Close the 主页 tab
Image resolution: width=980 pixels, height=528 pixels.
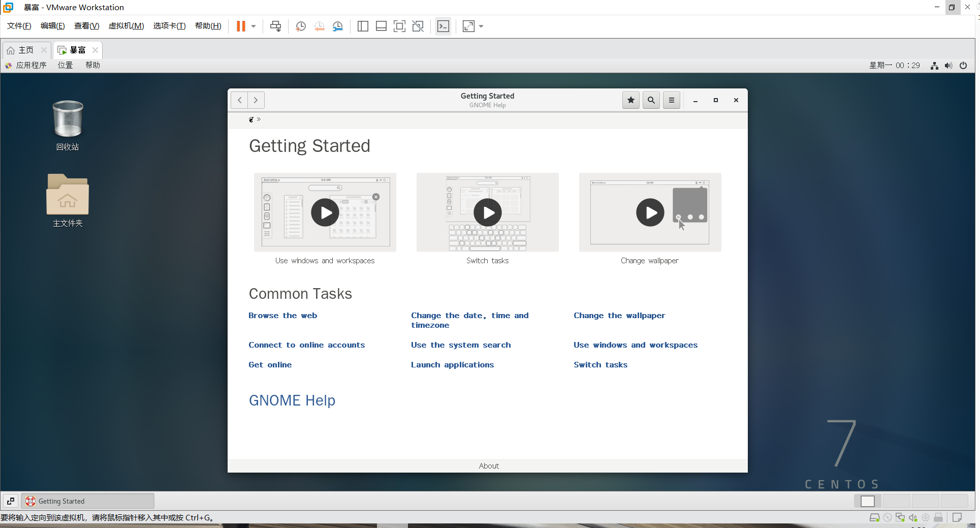(x=44, y=50)
